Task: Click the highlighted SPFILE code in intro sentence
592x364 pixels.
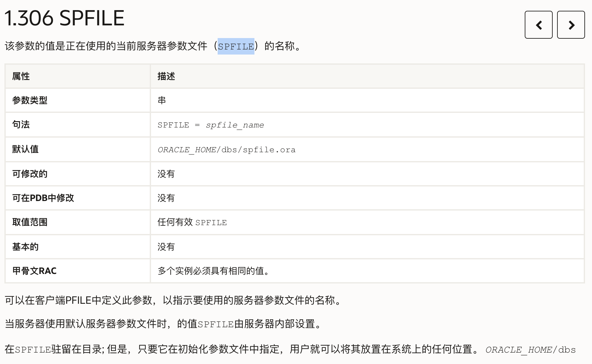Action: 236,47
